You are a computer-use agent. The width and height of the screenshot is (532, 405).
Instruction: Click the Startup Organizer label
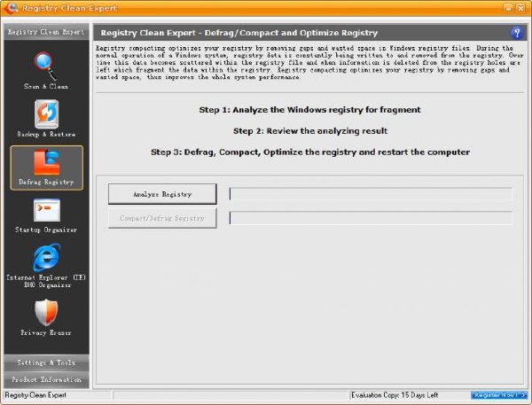coord(46,230)
